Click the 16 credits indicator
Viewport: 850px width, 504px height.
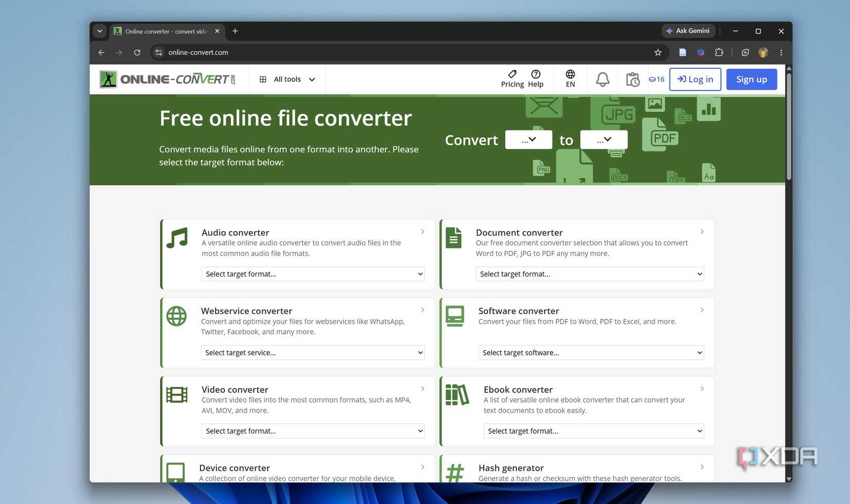(656, 79)
